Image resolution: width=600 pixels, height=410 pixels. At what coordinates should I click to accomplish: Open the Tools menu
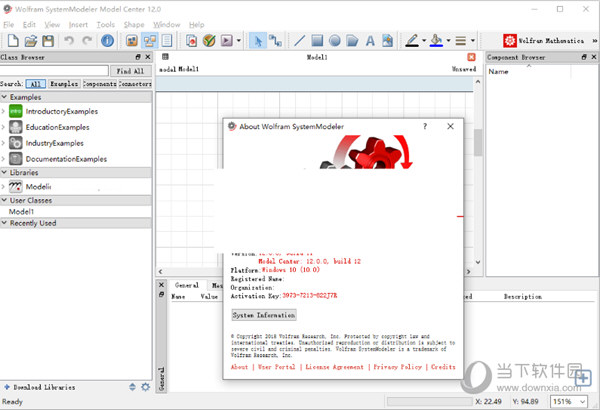[x=106, y=25]
